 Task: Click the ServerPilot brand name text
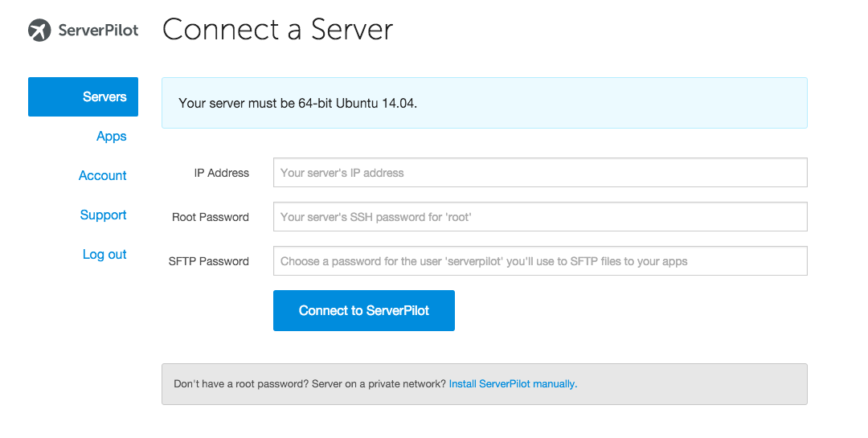(99, 30)
